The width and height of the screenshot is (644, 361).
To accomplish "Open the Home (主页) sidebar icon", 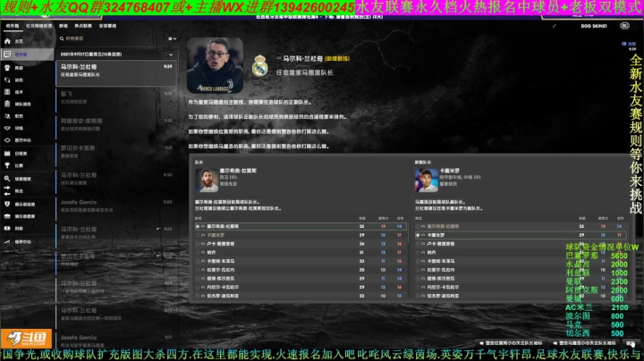I will (x=7, y=41).
